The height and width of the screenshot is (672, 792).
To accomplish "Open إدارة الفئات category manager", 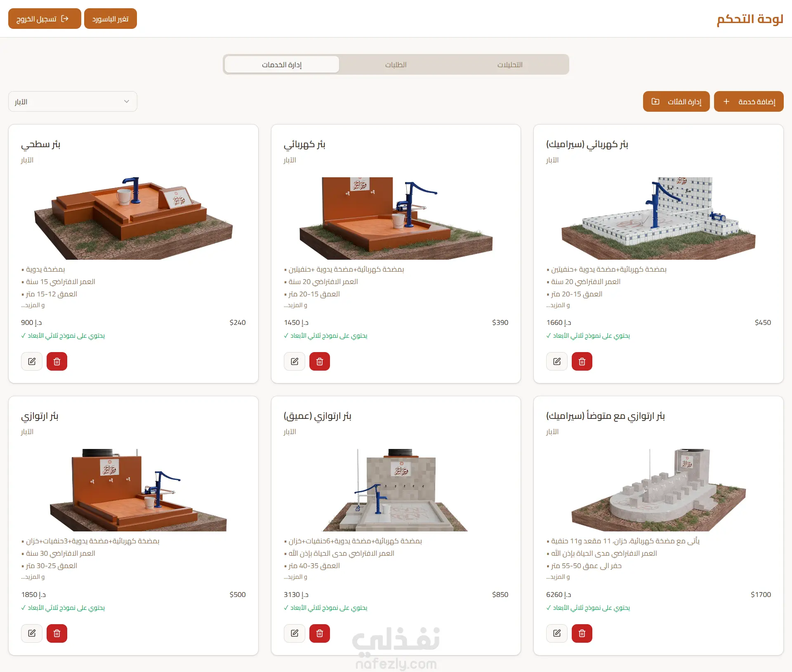I will coord(676,101).
